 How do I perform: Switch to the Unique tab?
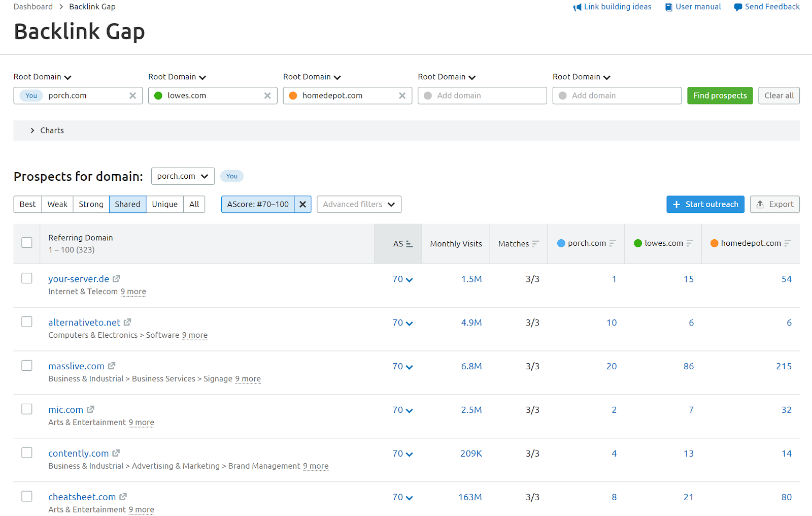(164, 204)
